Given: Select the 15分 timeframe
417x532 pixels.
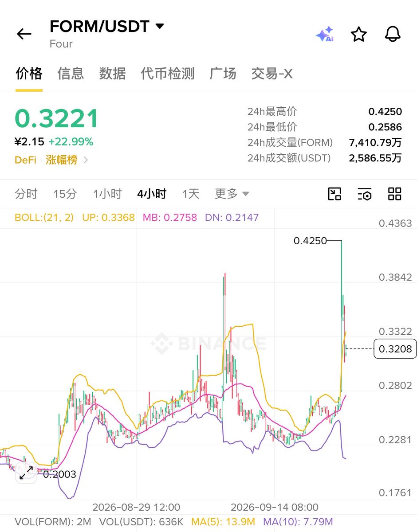Looking at the screenshot, I should point(65,194).
